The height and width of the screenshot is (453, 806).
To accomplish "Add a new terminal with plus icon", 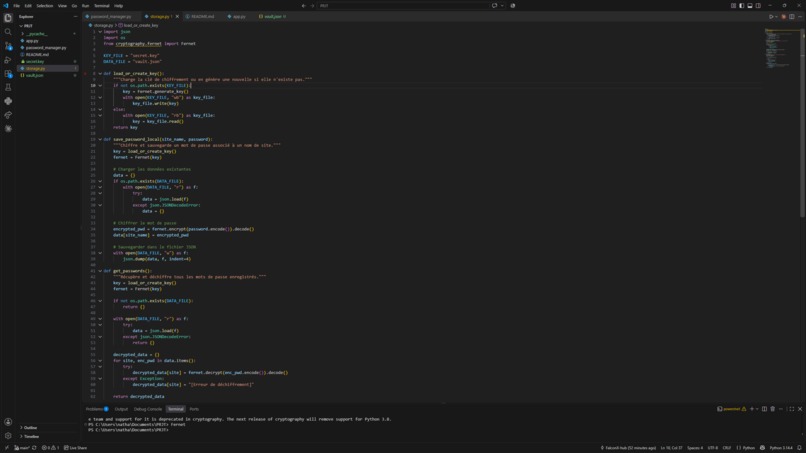I will pos(752,409).
